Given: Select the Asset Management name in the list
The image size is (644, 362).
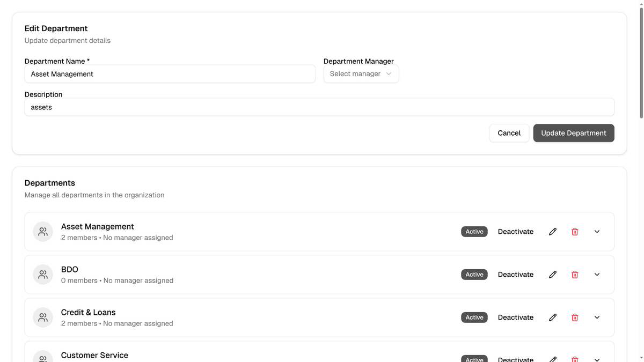Looking at the screenshot, I should pos(98,226).
